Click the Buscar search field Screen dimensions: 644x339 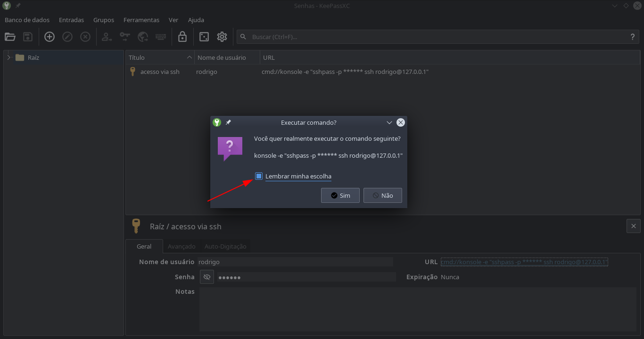tap(434, 37)
